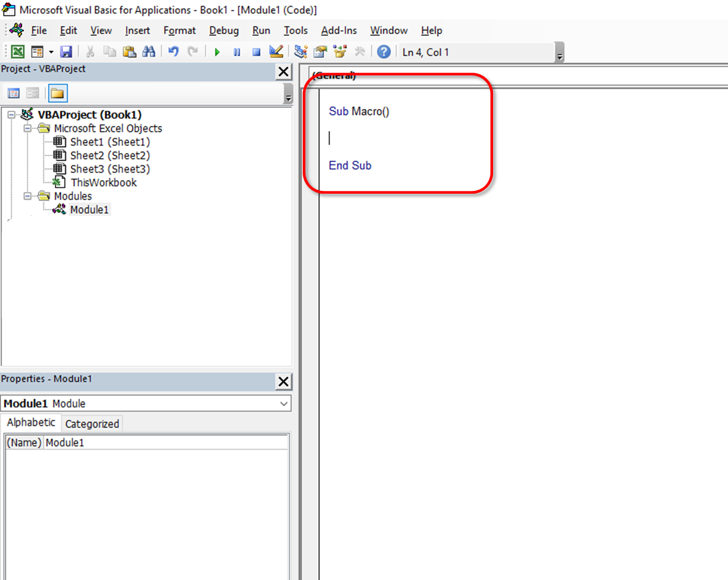Click the Cut scissors icon
This screenshot has width=728, height=580.
click(90, 52)
